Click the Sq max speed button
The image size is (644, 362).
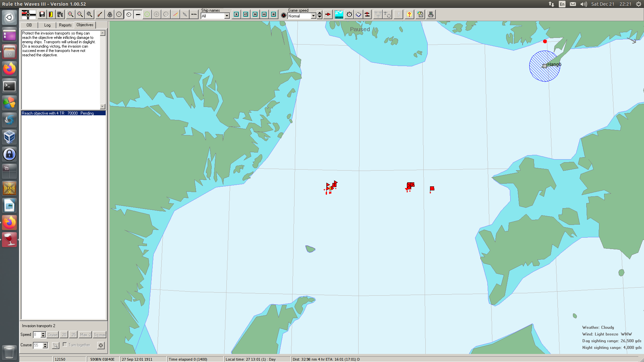(100, 335)
